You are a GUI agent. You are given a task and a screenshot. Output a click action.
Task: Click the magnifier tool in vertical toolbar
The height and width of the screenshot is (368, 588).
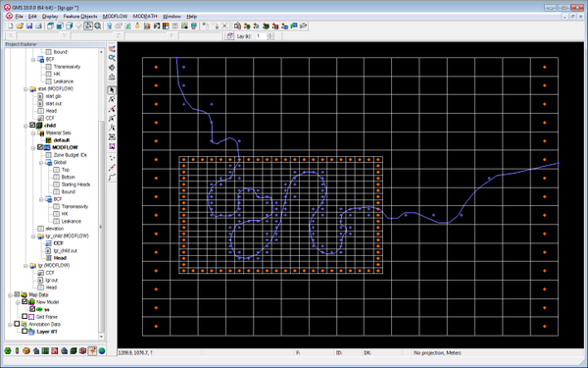pyautogui.click(x=112, y=58)
